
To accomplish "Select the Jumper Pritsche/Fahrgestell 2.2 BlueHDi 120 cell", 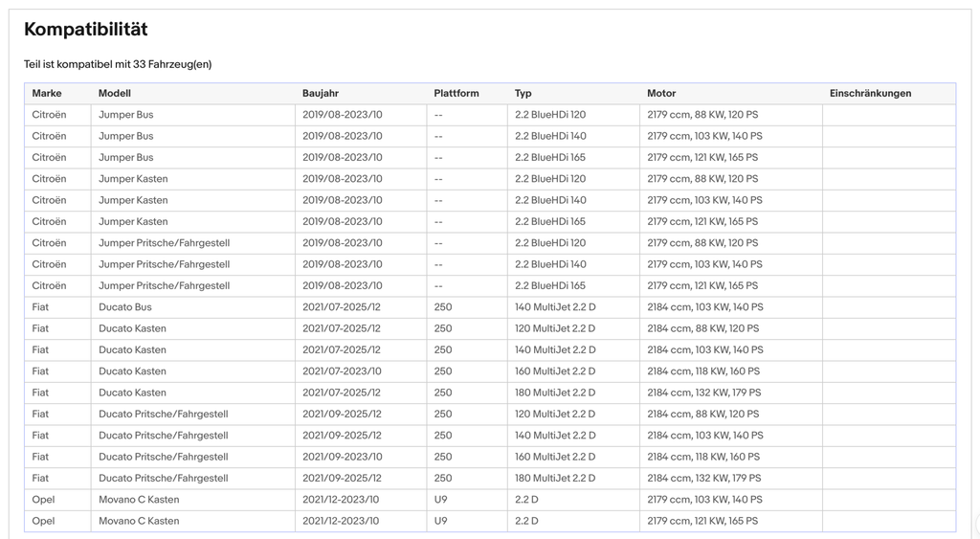I will point(573,243).
